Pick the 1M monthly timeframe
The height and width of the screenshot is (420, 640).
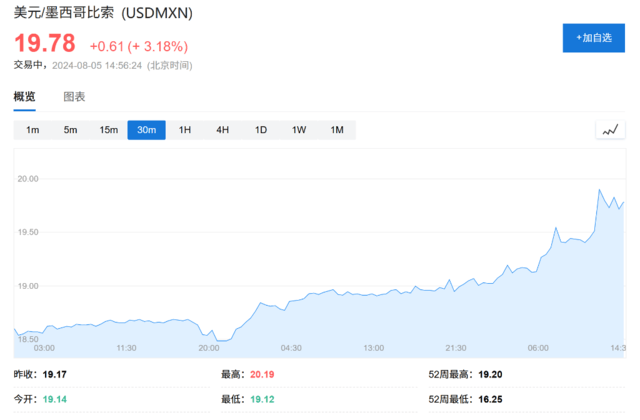tap(336, 130)
